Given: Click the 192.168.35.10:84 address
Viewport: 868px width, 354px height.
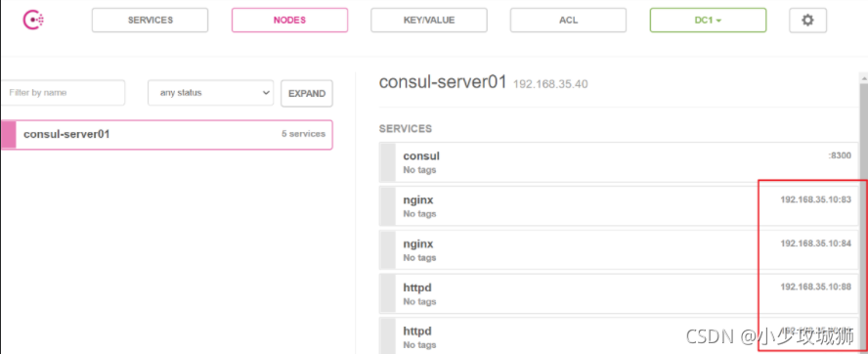Looking at the screenshot, I should point(815,243).
